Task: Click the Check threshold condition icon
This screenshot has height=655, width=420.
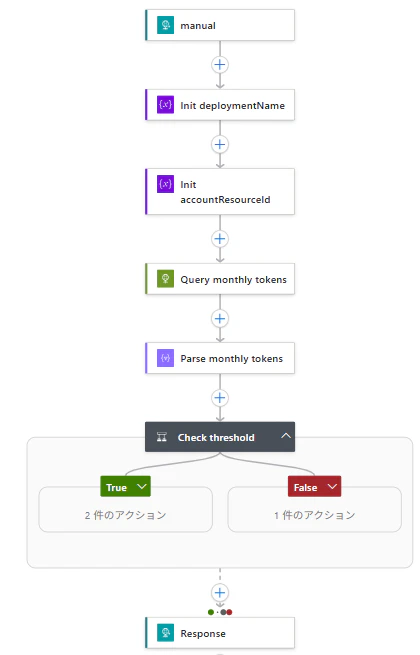Action: [162, 437]
